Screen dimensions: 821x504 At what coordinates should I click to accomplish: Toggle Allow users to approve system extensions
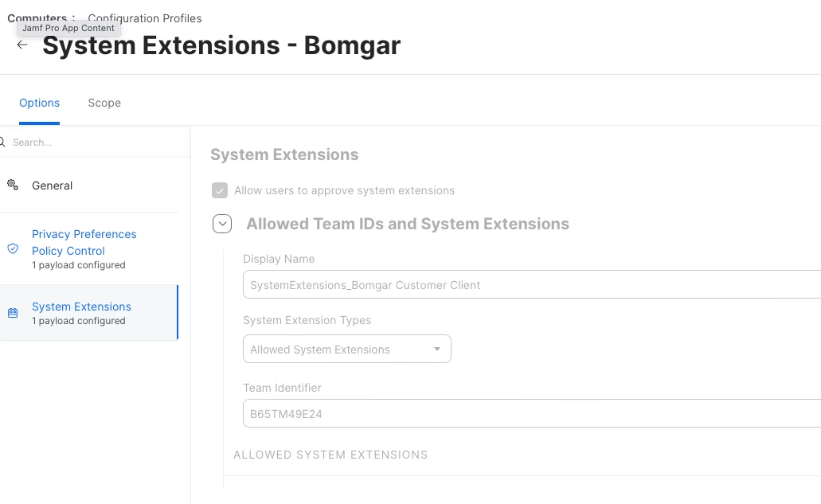tap(220, 190)
